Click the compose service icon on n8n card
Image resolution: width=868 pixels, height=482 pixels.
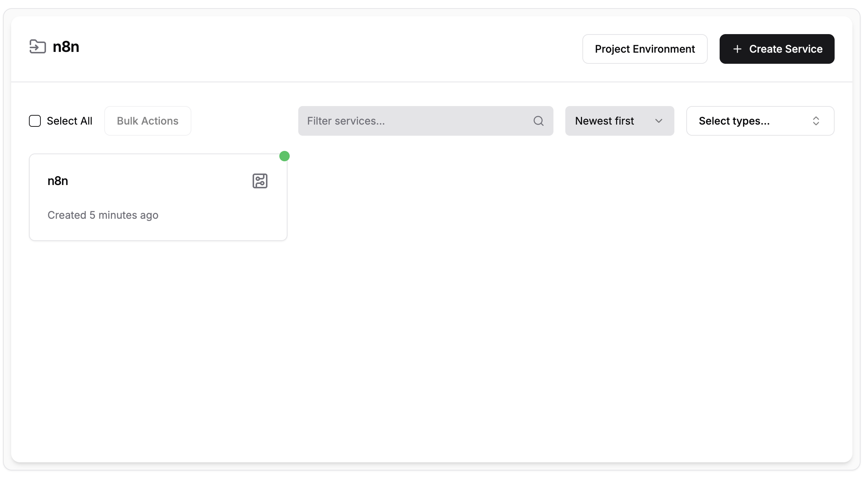pyautogui.click(x=260, y=181)
